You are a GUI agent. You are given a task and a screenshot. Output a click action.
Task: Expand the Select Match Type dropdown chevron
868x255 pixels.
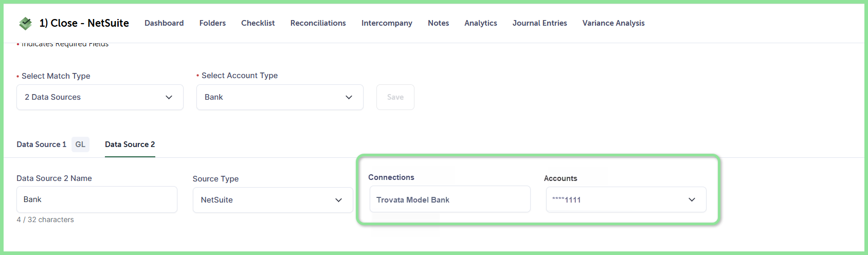click(169, 97)
